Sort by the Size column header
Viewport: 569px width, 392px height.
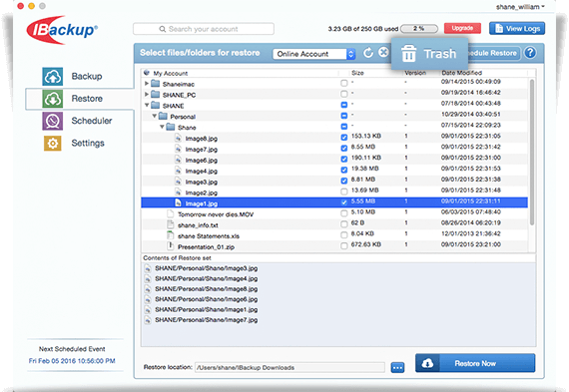[x=357, y=73]
